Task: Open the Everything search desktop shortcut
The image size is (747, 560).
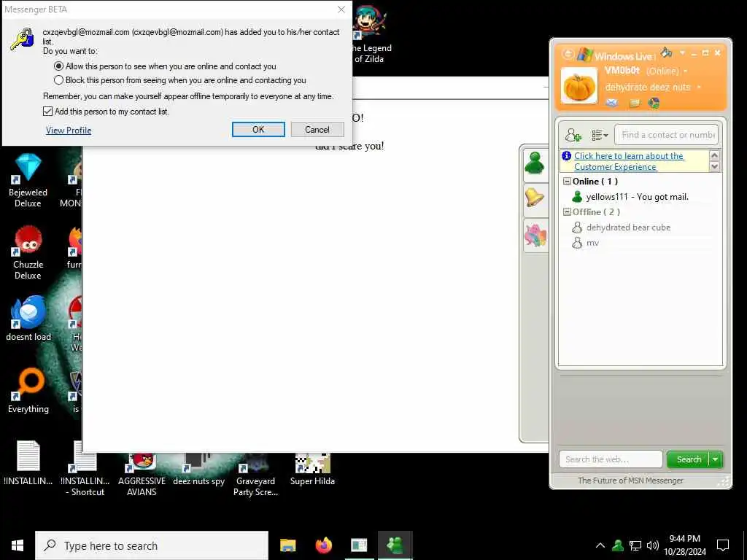Action: 28,391
